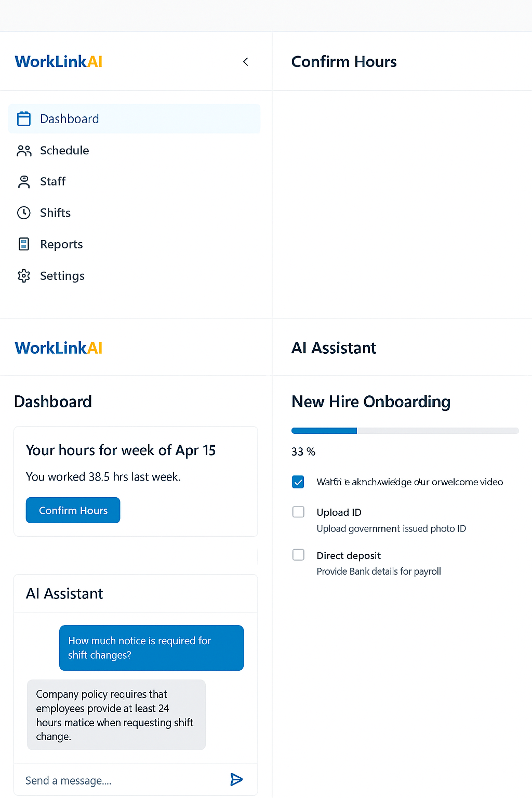Viewport: 532px width, 798px height.
Task: Check the Direct deposit checkbox
Action: coord(298,555)
